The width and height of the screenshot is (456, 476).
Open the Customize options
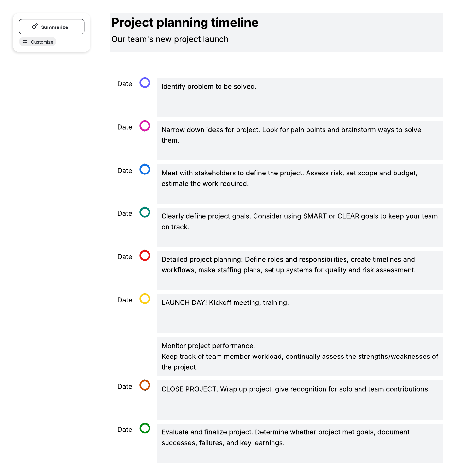pos(37,42)
